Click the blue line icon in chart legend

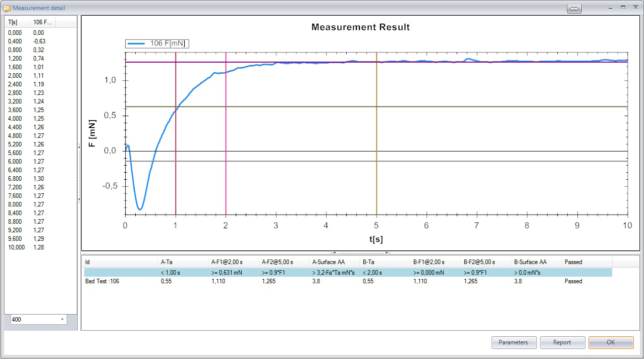tap(136, 44)
